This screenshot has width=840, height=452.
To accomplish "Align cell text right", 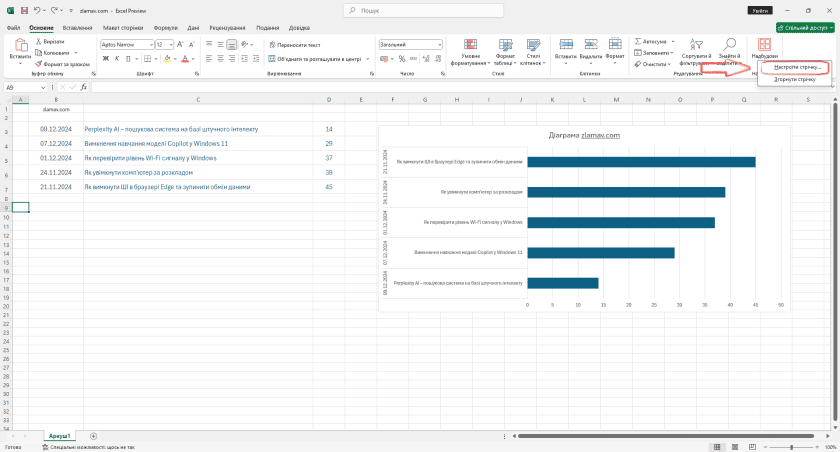I will click(231, 58).
